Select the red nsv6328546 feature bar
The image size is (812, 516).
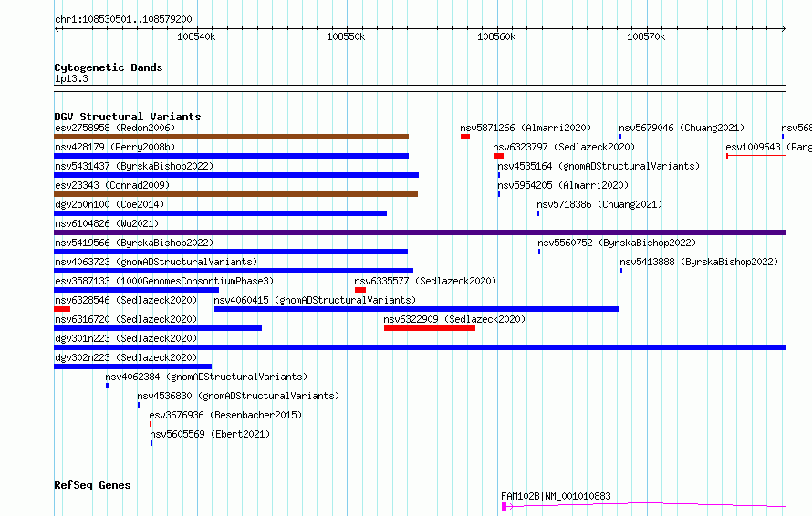[x=62, y=309]
